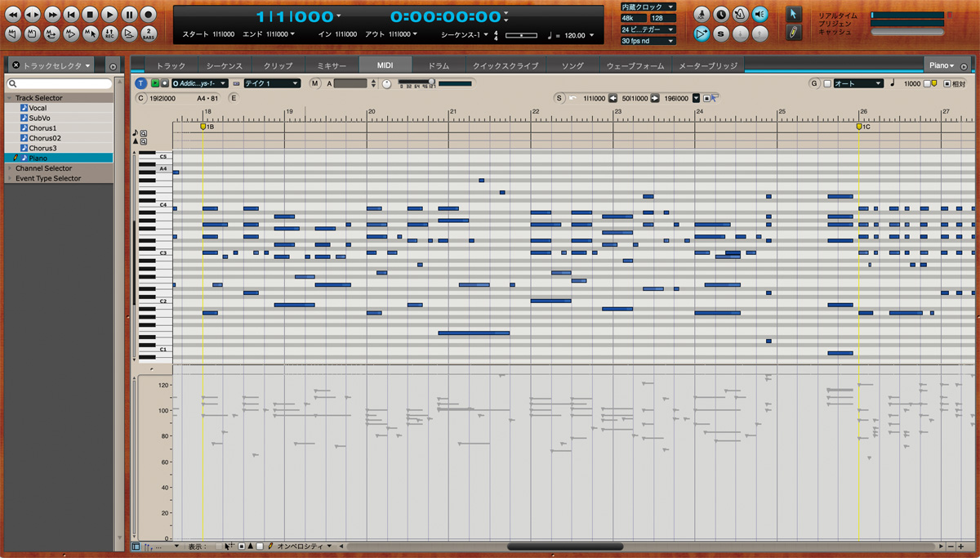Select the Piano track row

tap(59, 158)
